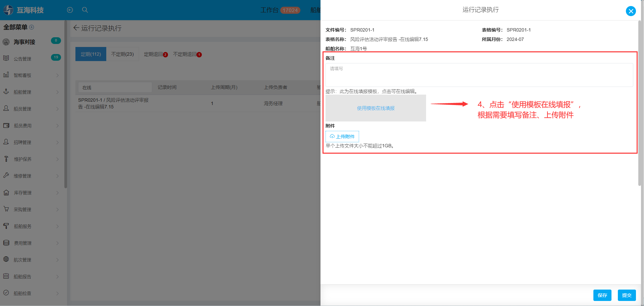The width and height of the screenshot is (644, 306).
Task: Click the 19 badge on 公告管理
Action: pyautogui.click(x=56, y=57)
